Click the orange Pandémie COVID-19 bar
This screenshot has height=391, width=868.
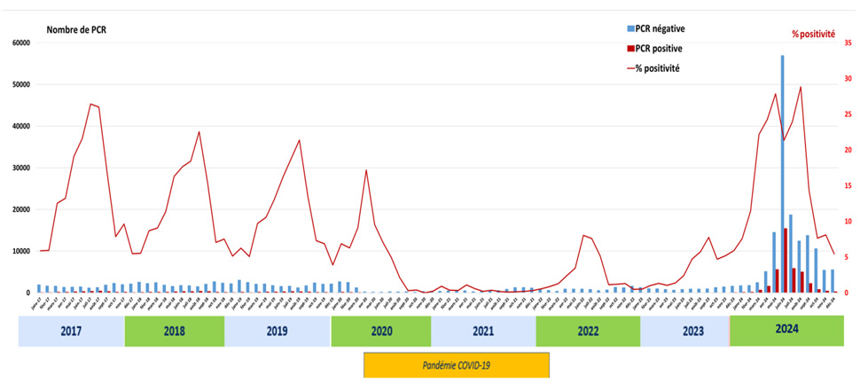pos(457,364)
